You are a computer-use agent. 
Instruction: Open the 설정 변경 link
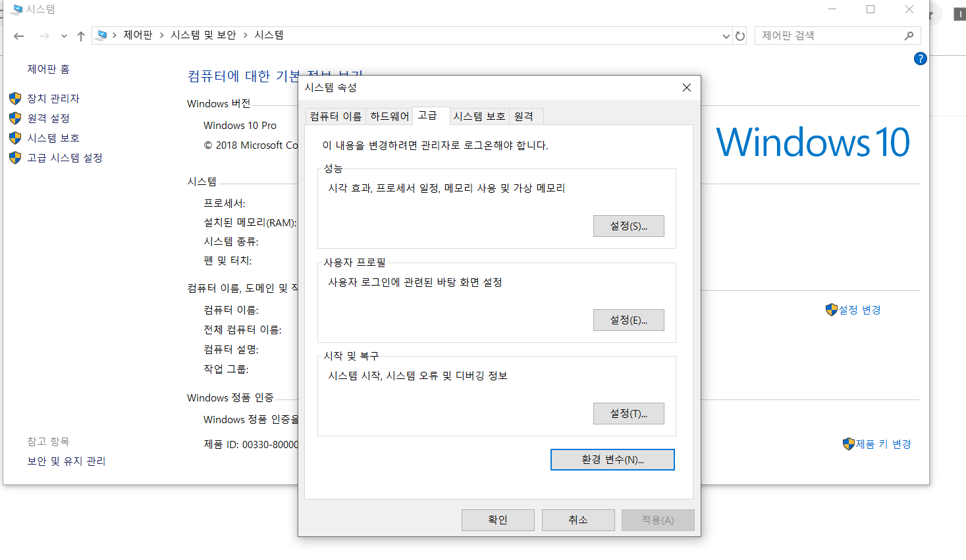point(860,310)
